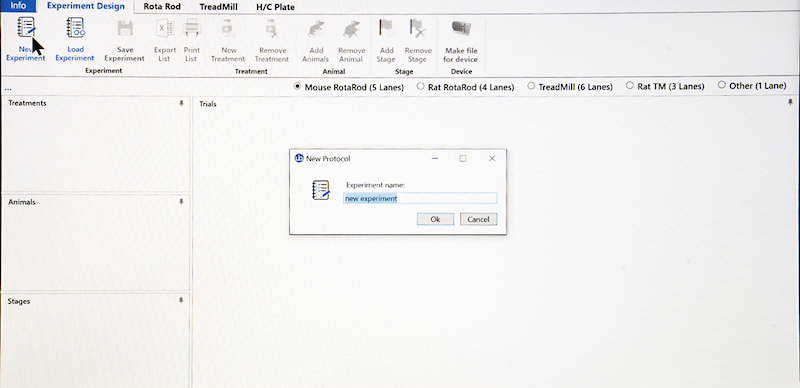The height and width of the screenshot is (388, 800).
Task: Toggle the pin on Treatments panel
Action: point(181,103)
